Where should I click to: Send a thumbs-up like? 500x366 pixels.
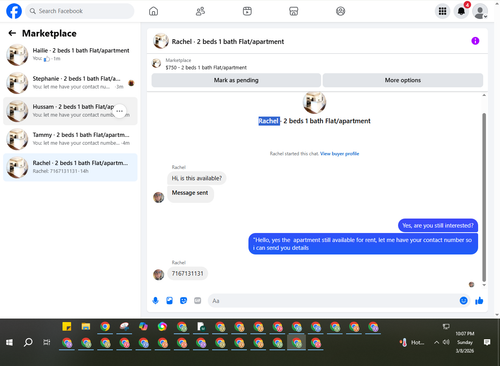click(x=479, y=301)
